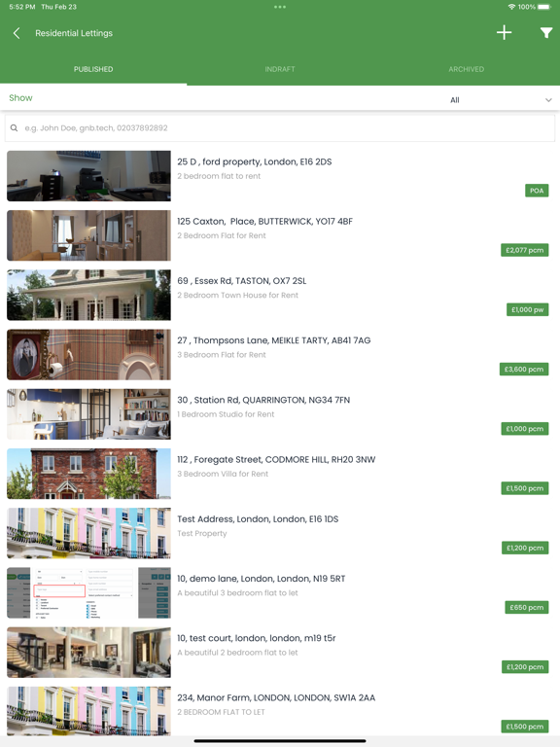Tap the status bar time 5:52 PM
The width and height of the screenshot is (560, 747).
pos(22,7)
